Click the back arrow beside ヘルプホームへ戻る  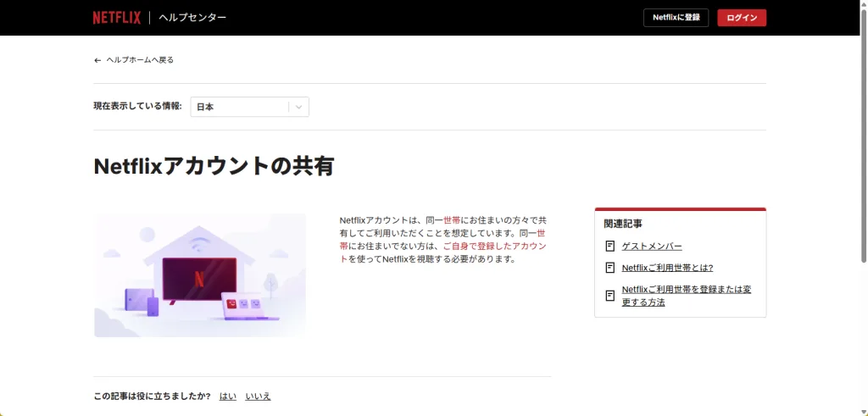(x=97, y=60)
